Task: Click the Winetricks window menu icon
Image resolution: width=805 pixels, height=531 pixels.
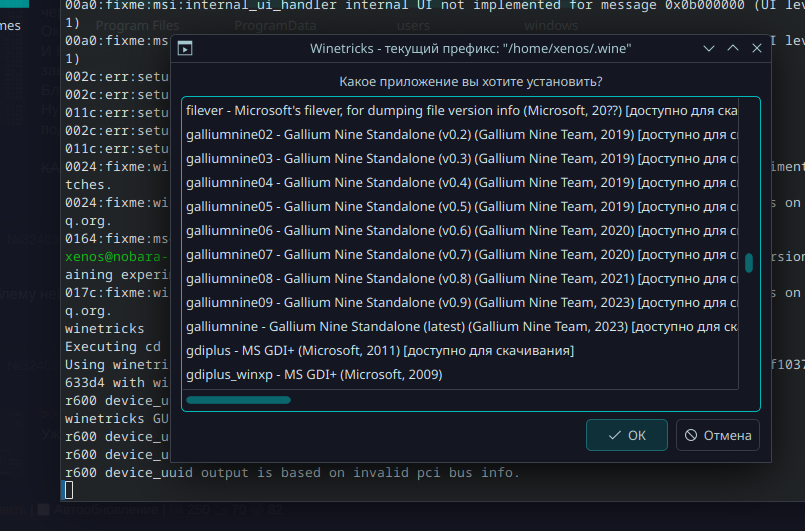Action: pos(185,48)
